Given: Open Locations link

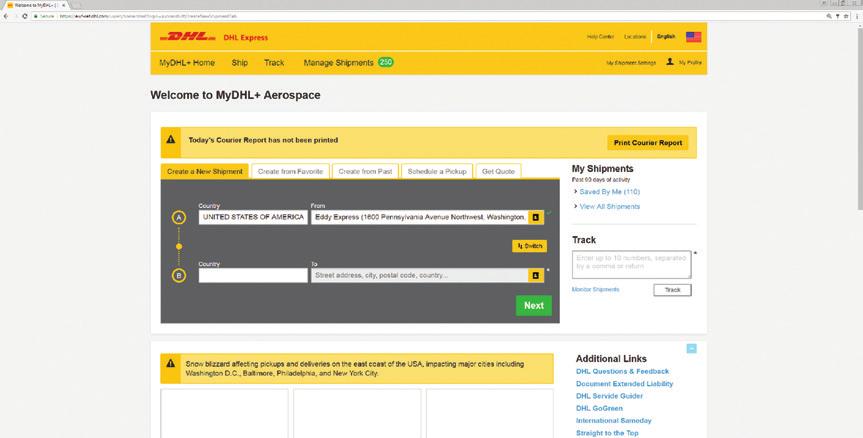Looking at the screenshot, I should pyautogui.click(x=635, y=37).
